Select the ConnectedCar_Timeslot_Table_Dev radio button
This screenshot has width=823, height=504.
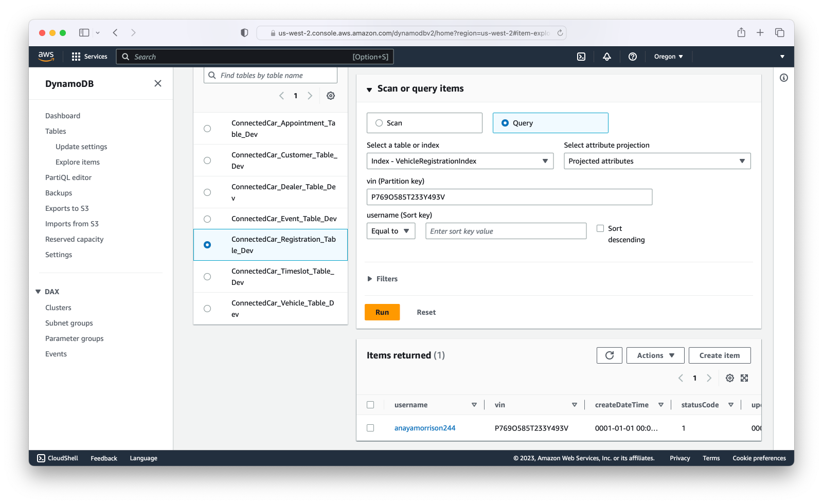pyautogui.click(x=207, y=277)
